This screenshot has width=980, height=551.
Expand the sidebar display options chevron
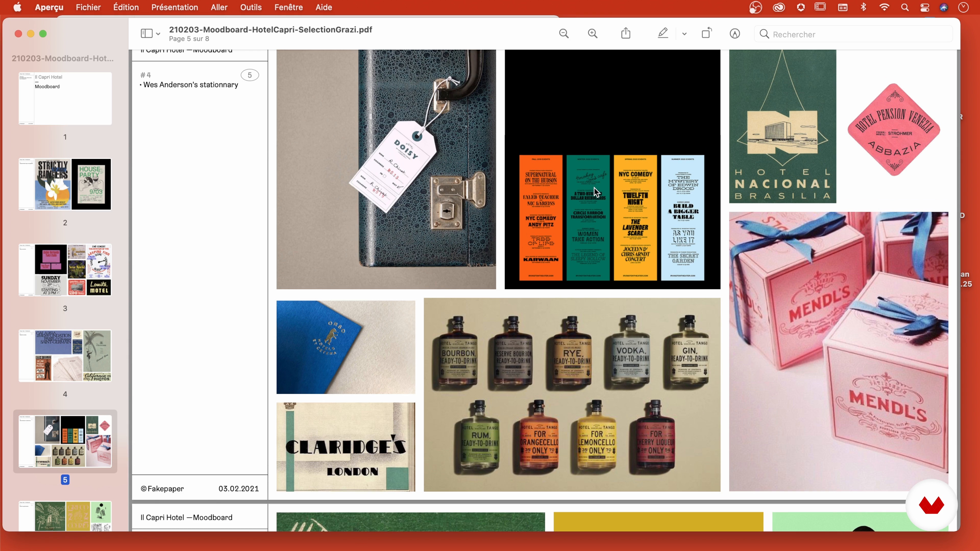coord(158,34)
